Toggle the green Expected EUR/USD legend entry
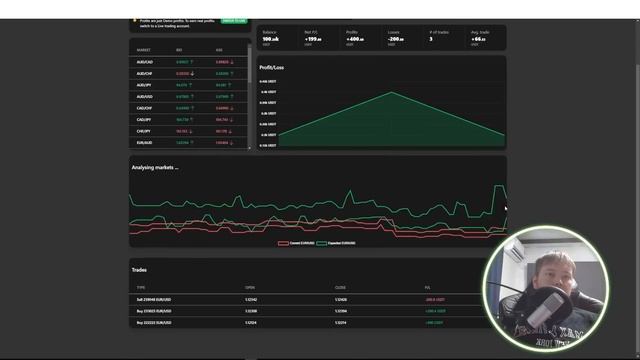 [336, 243]
